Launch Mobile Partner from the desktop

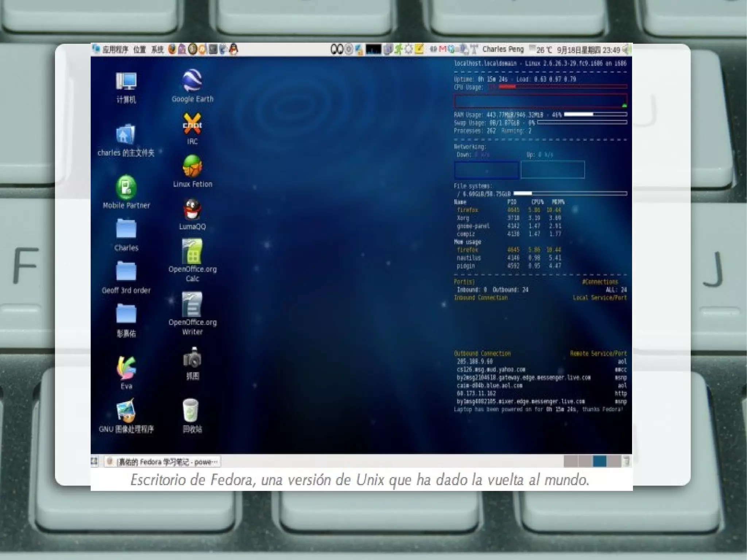tap(126, 188)
